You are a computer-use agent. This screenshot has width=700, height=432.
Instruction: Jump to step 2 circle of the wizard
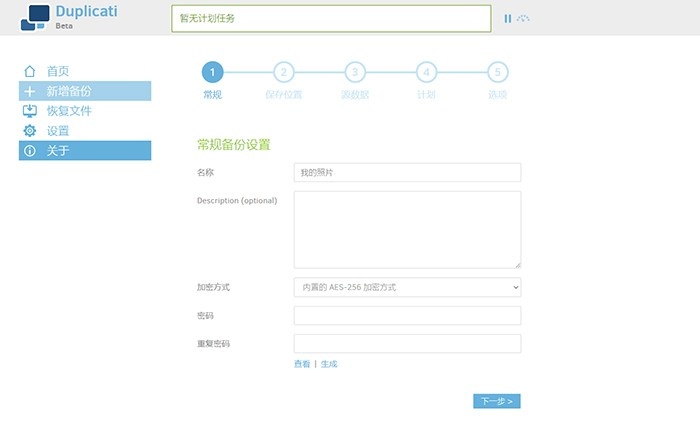coord(283,72)
